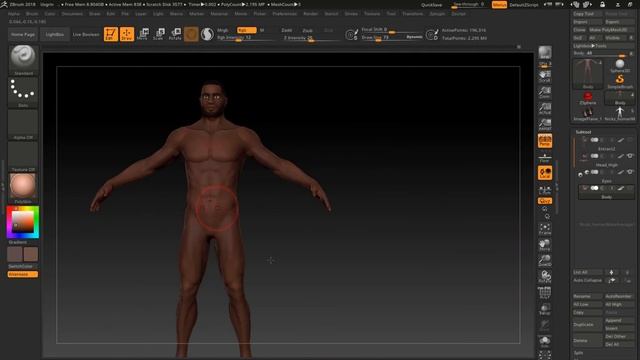Open the Document menu
The image size is (640, 360).
[x=72, y=13]
